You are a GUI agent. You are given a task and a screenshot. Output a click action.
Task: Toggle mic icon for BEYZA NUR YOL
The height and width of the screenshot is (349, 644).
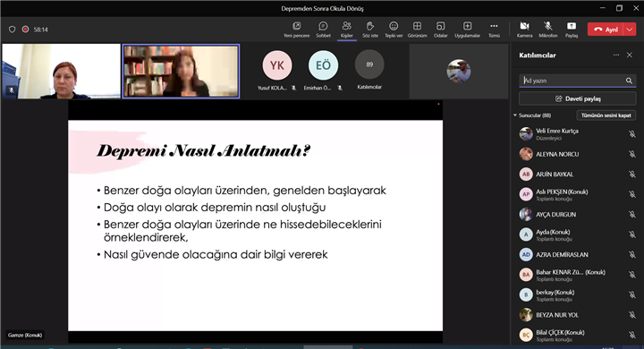(x=632, y=315)
